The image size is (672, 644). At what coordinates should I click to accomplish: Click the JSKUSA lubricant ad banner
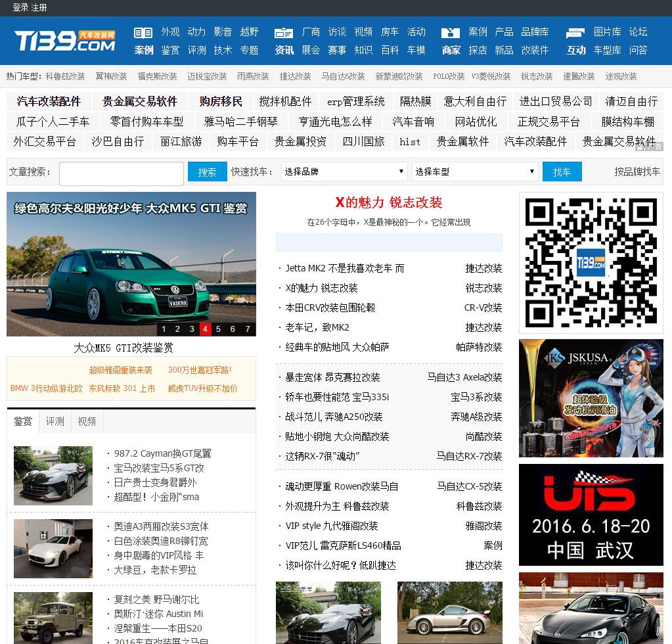pyautogui.click(x=591, y=398)
